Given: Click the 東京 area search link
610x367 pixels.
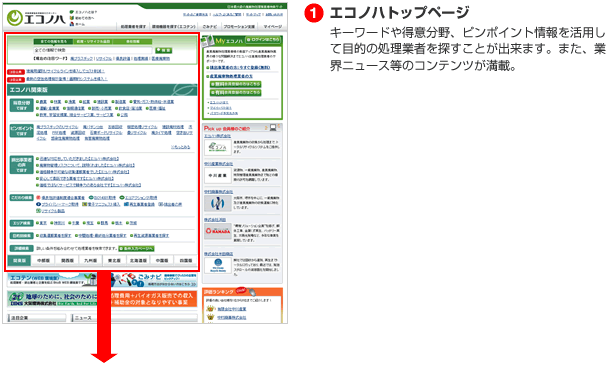Looking at the screenshot, I should pos(43,223).
